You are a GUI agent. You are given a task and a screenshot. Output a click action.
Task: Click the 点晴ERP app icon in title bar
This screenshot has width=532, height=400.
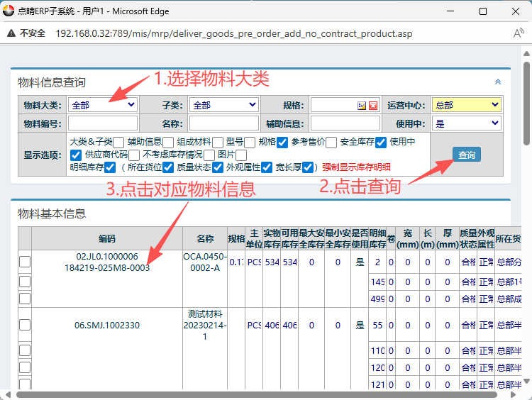[x=9, y=11]
